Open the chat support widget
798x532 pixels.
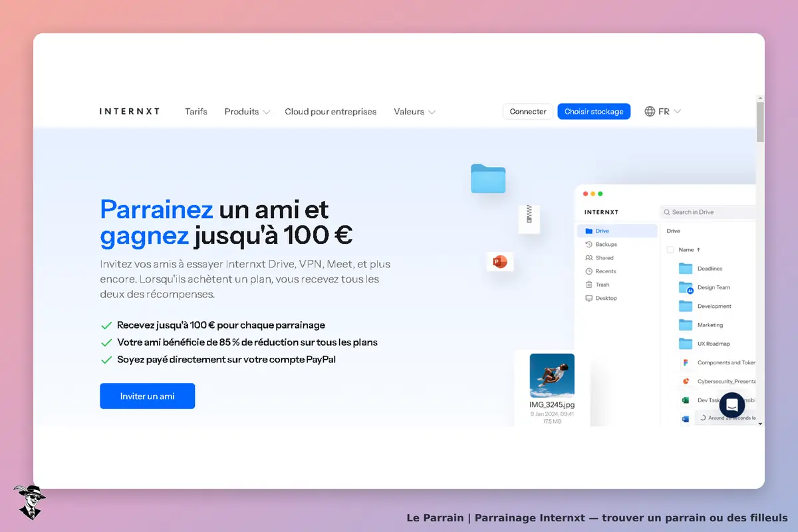click(732, 405)
